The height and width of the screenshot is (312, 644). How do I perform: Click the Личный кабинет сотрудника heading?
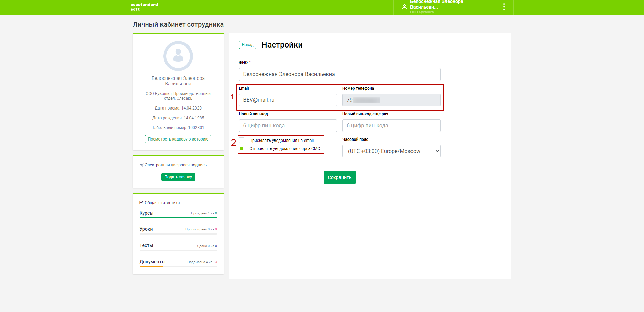178,24
